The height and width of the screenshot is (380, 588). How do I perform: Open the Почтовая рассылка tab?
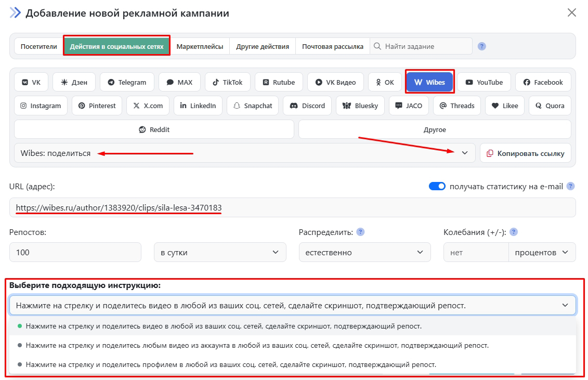pyautogui.click(x=333, y=46)
